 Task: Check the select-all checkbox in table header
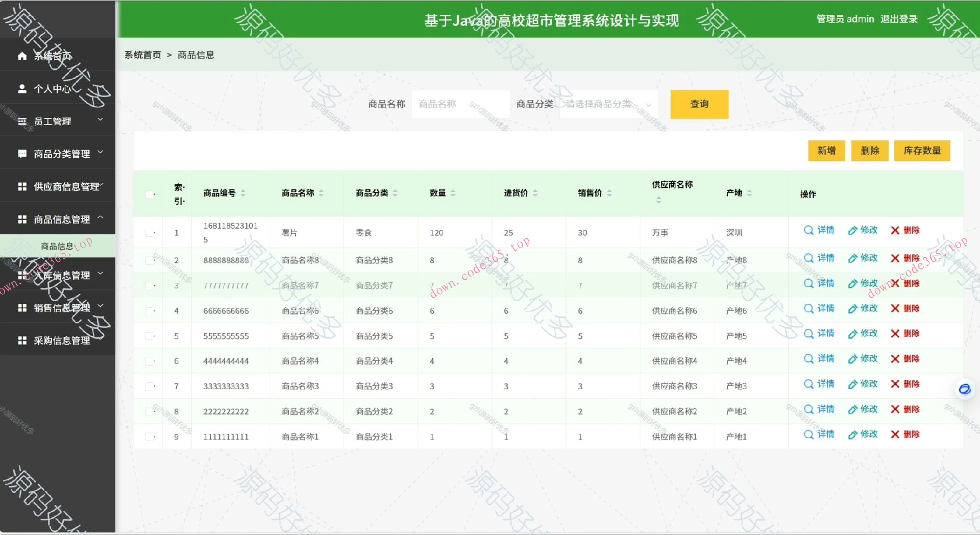click(x=149, y=194)
